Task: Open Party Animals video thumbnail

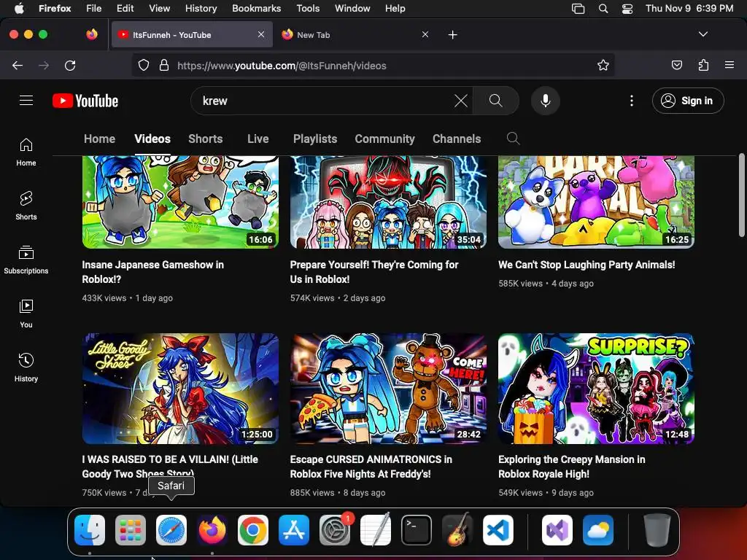Action: pos(596,202)
